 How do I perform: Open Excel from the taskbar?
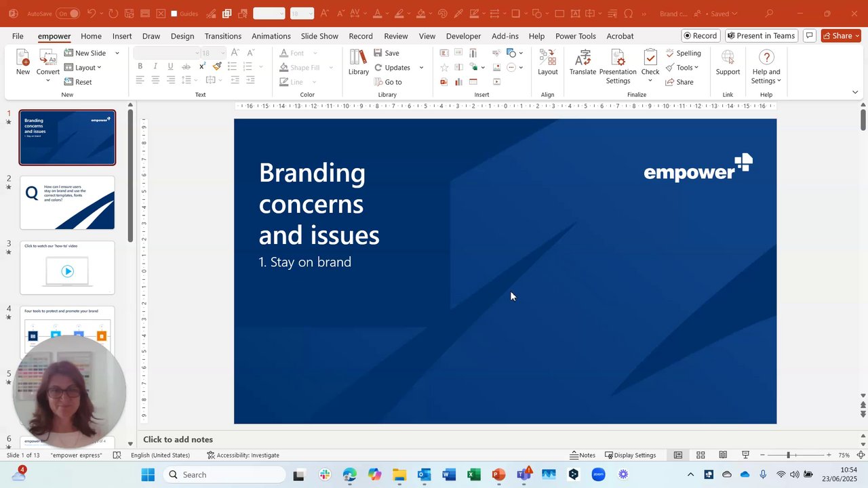pos(473,474)
